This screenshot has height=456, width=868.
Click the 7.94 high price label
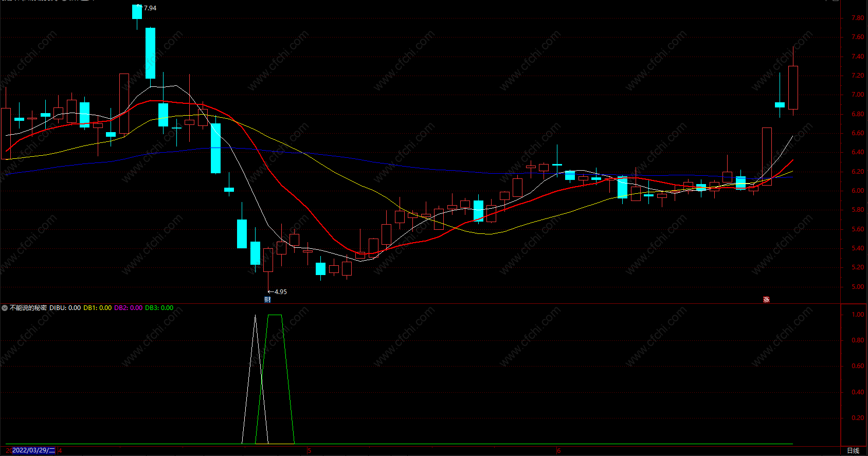point(150,8)
